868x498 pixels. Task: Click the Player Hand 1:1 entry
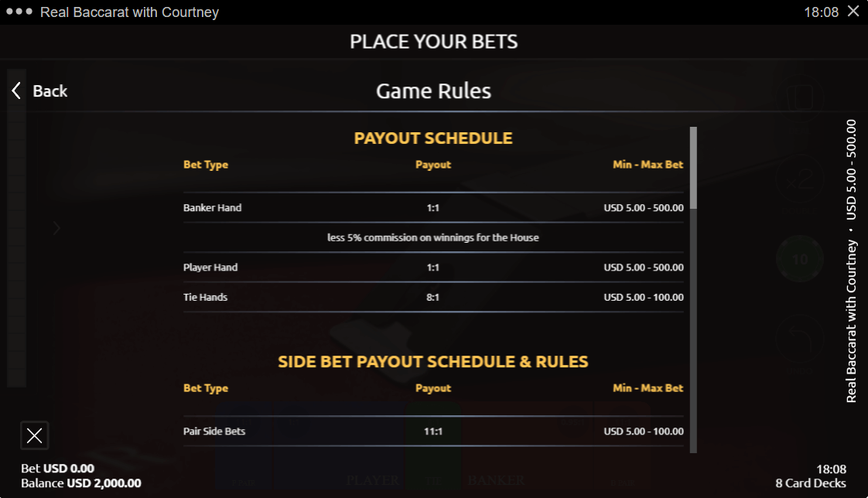click(x=433, y=267)
